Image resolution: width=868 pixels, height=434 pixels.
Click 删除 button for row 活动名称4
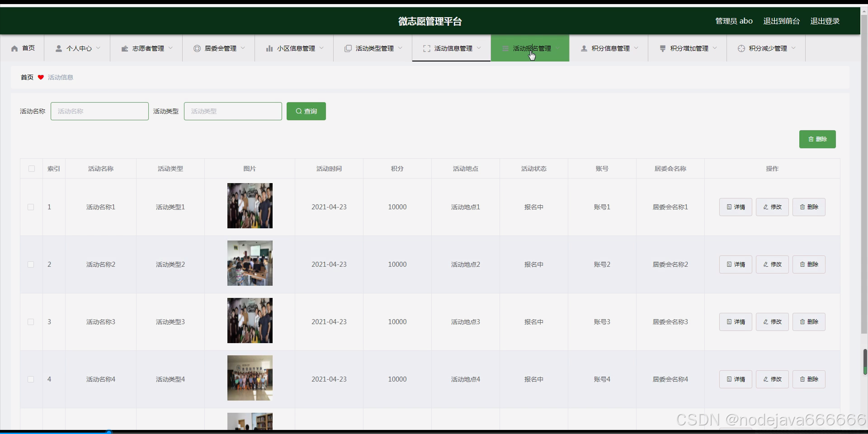click(809, 379)
